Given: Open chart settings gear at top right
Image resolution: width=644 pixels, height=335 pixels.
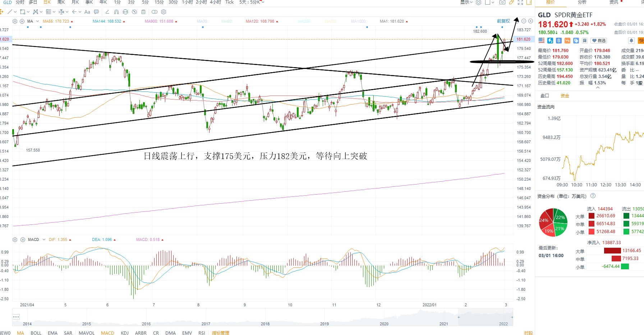Looking at the screenshot, I should (478, 2).
